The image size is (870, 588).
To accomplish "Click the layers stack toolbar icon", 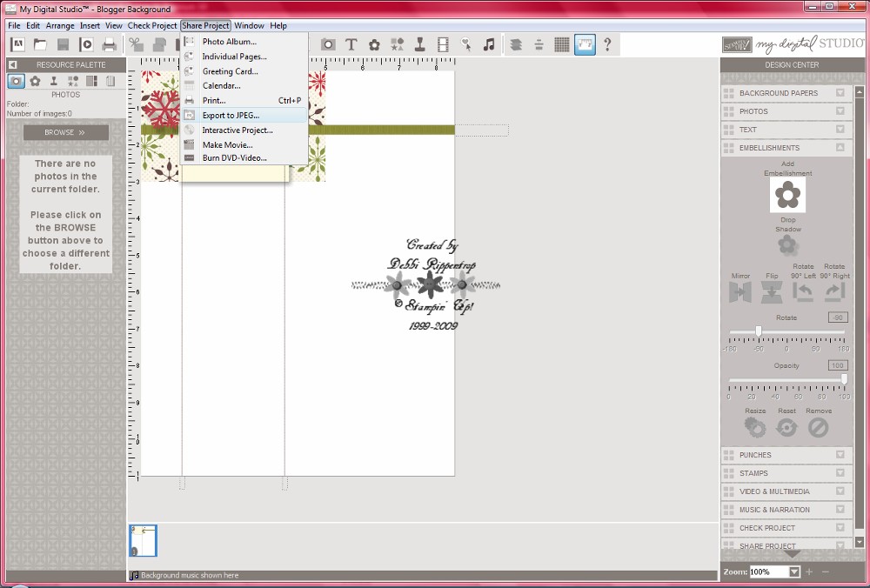I will coord(516,44).
